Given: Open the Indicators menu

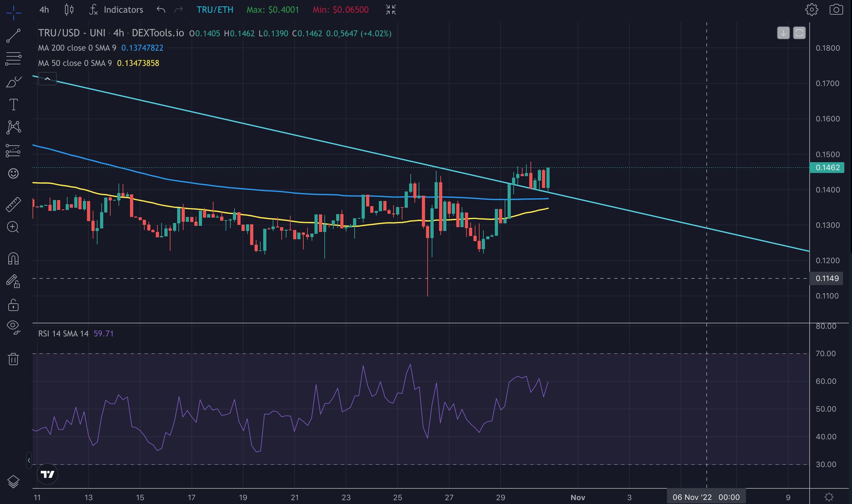Looking at the screenshot, I should click(116, 10).
